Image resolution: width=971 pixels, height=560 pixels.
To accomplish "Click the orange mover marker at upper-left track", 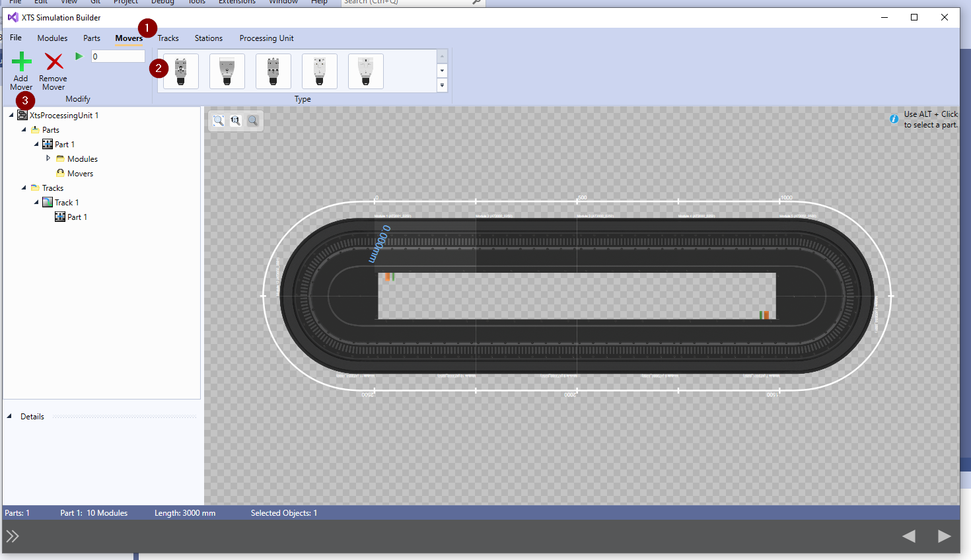I will (x=387, y=277).
